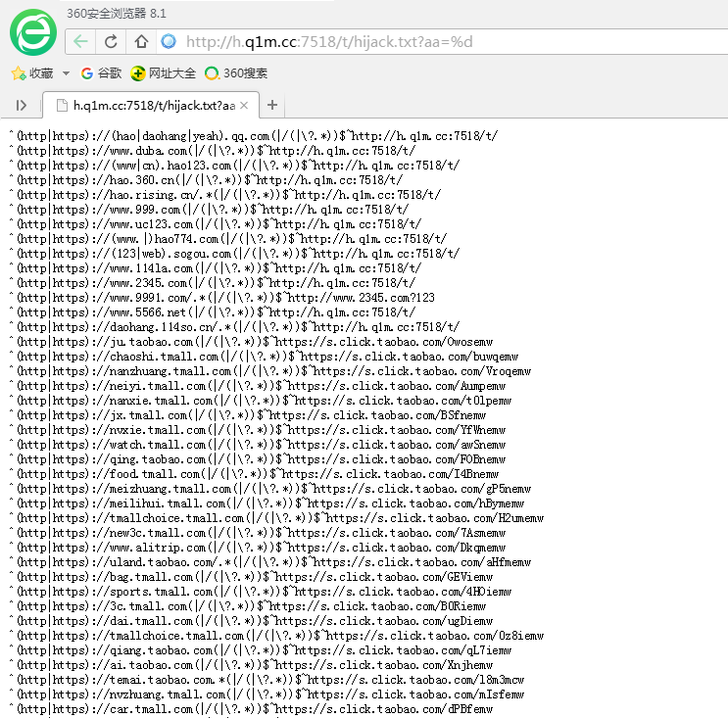Click the rule line for hao.360.cn
Screen dimensions: 728x718
pos(205,180)
